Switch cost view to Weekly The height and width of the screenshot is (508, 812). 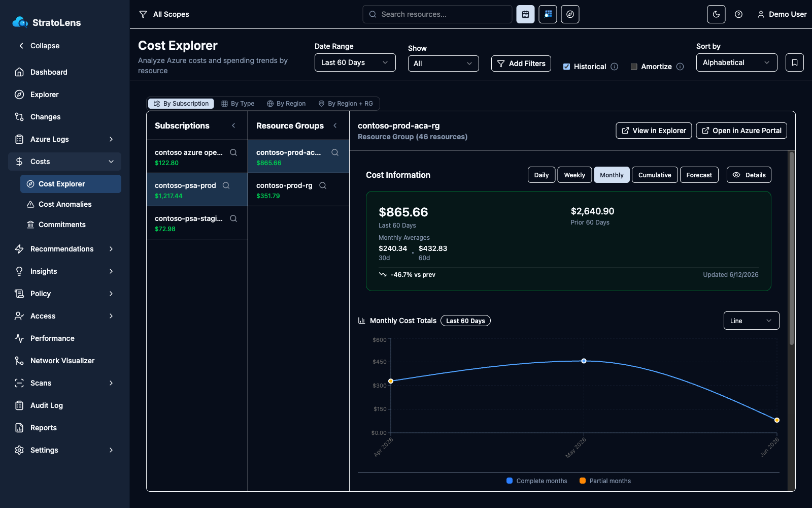pyautogui.click(x=574, y=175)
